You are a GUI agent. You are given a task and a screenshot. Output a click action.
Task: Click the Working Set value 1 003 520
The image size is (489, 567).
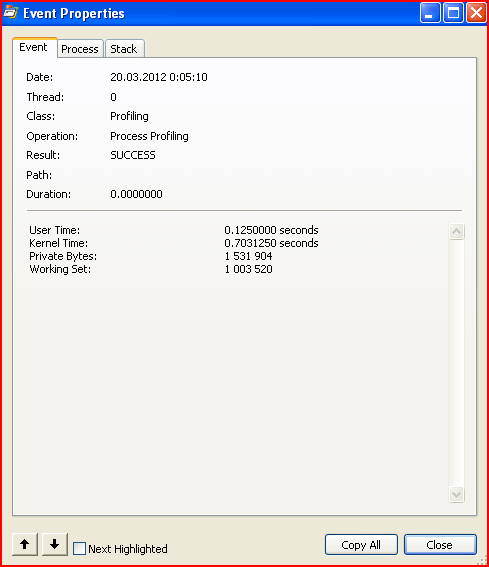click(x=248, y=269)
